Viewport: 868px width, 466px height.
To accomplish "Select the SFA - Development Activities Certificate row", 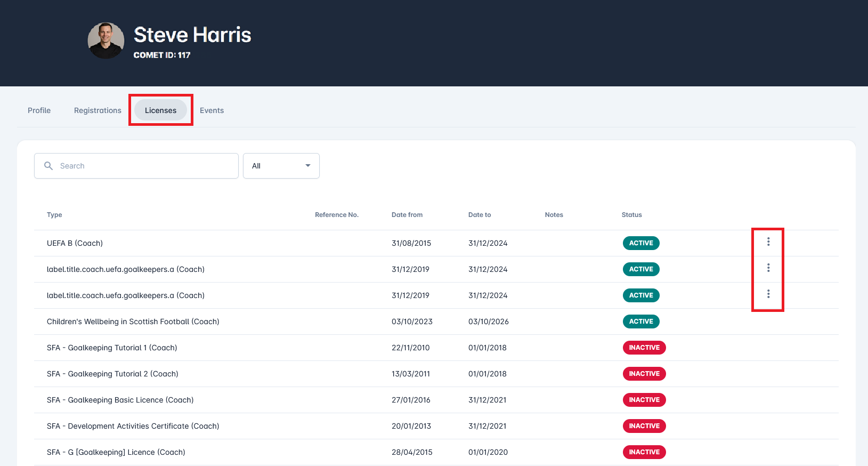I will point(133,426).
